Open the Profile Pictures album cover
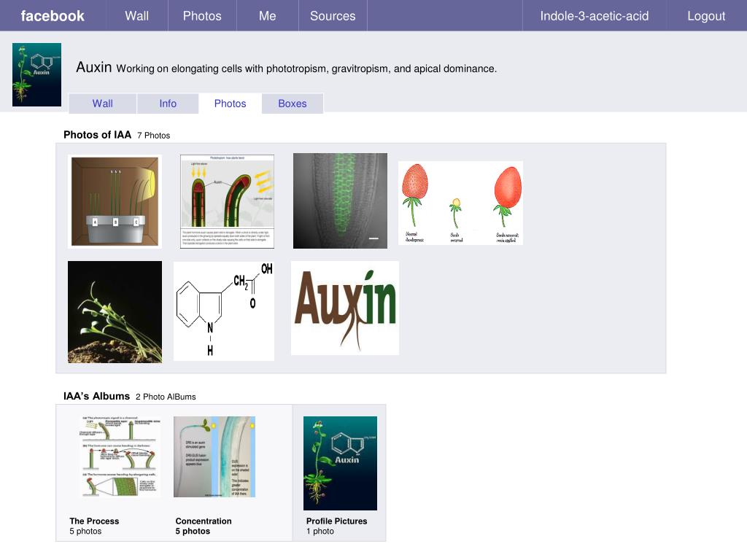This screenshot has height=560, width=747. pos(340,463)
